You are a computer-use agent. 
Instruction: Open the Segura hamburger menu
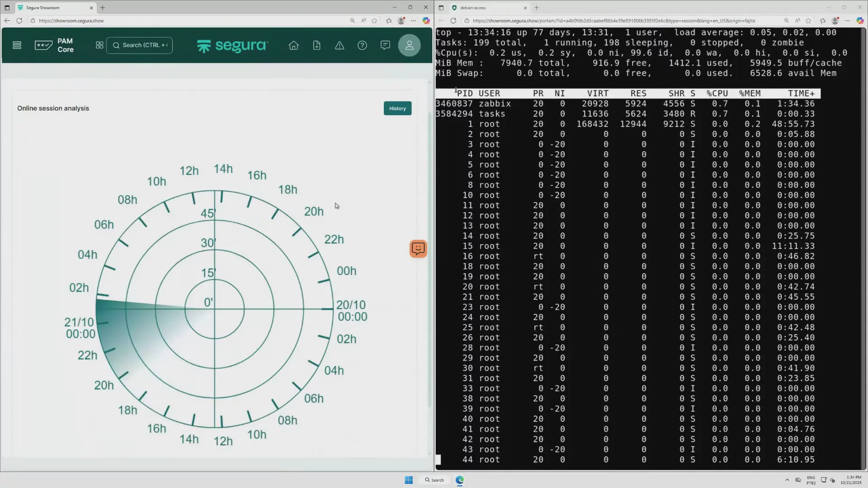(x=17, y=45)
